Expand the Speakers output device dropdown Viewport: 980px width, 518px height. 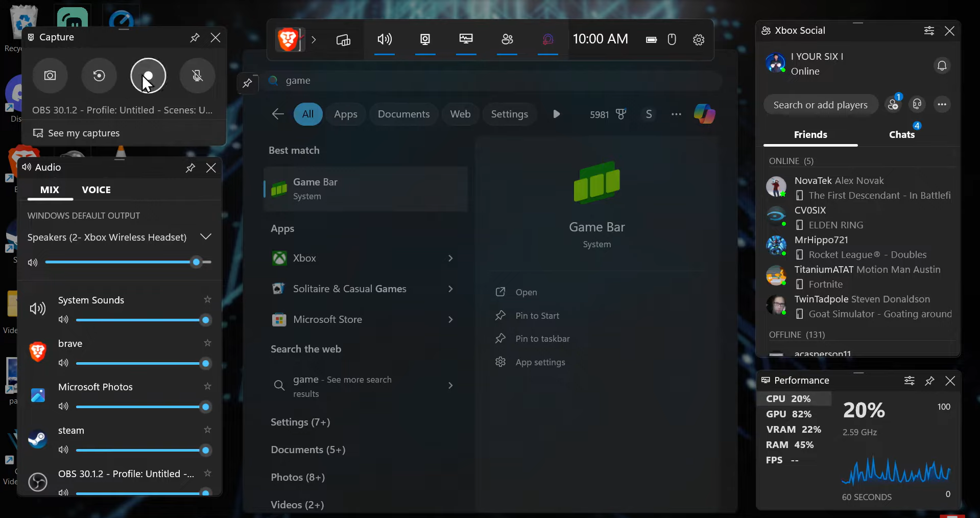pyautogui.click(x=206, y=237)
